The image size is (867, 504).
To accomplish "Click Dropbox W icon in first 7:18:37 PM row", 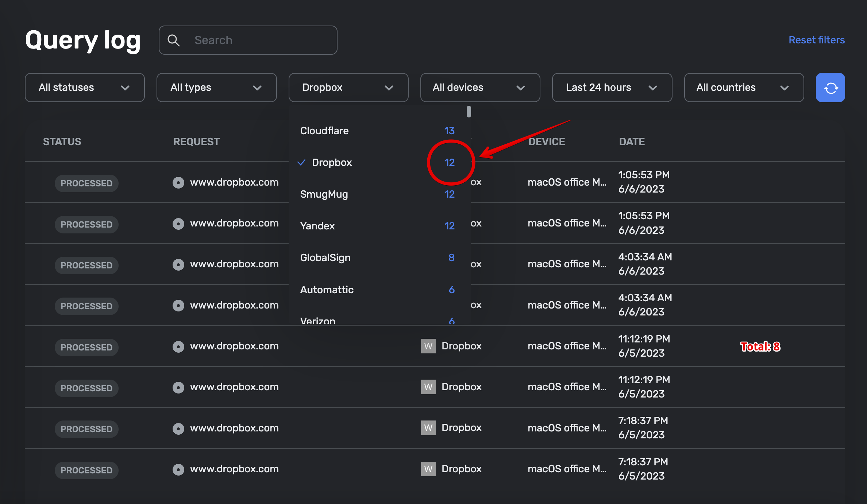I will [428, 428].
